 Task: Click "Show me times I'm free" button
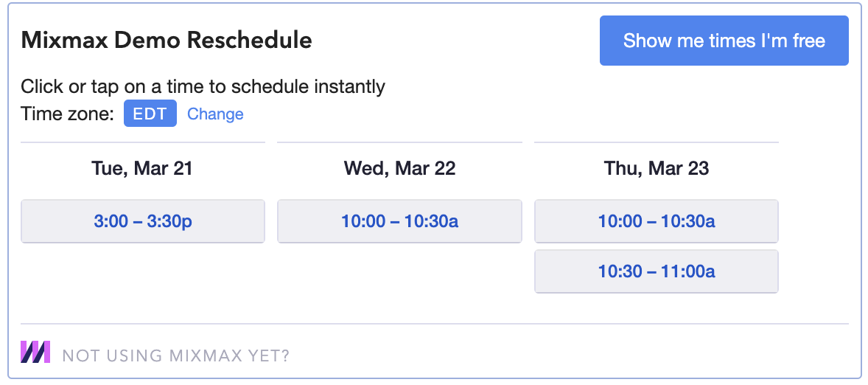click(x=724, y=41)
